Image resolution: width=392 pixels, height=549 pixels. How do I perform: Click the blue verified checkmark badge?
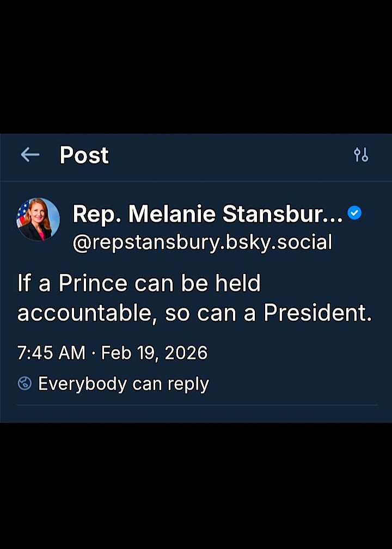pyautogui.click(x=354, y=213)
